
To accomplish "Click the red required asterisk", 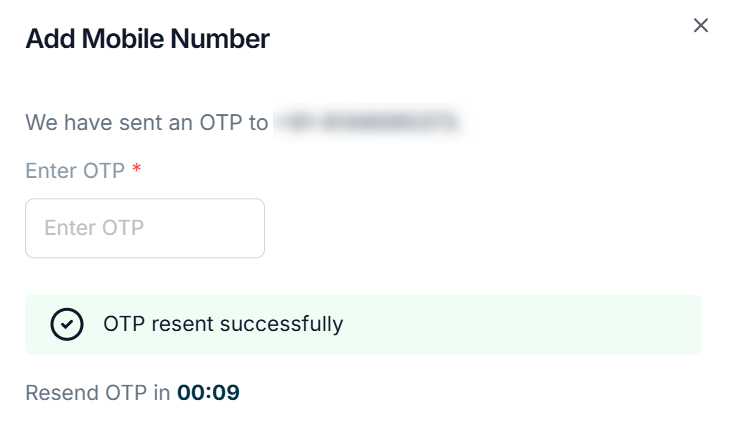I will click(x=137, y=170).
